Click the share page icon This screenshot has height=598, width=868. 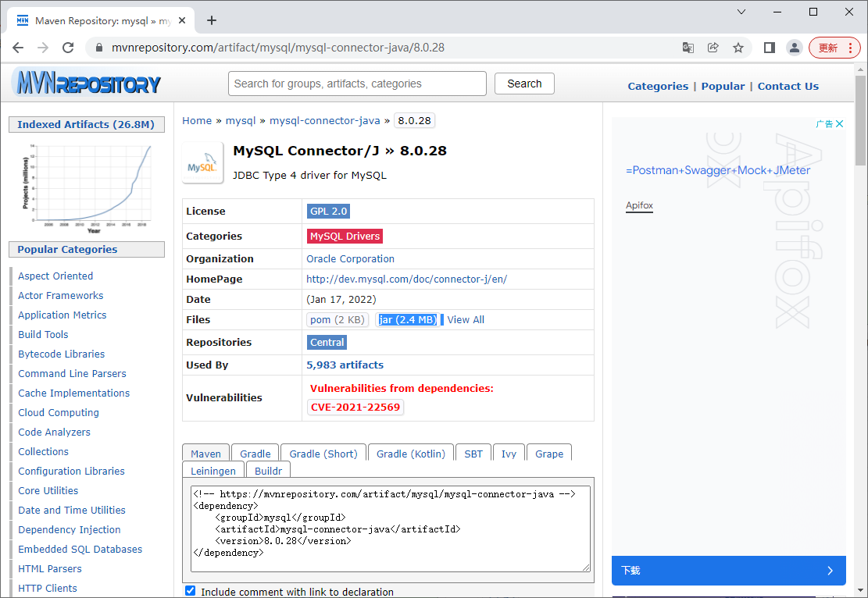pyautogui.click(x=713, y=48)
